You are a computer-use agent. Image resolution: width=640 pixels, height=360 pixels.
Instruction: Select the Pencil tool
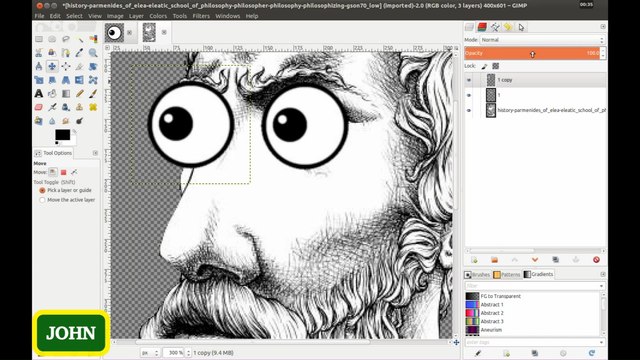pyautogui.click(x=80, y=93)
